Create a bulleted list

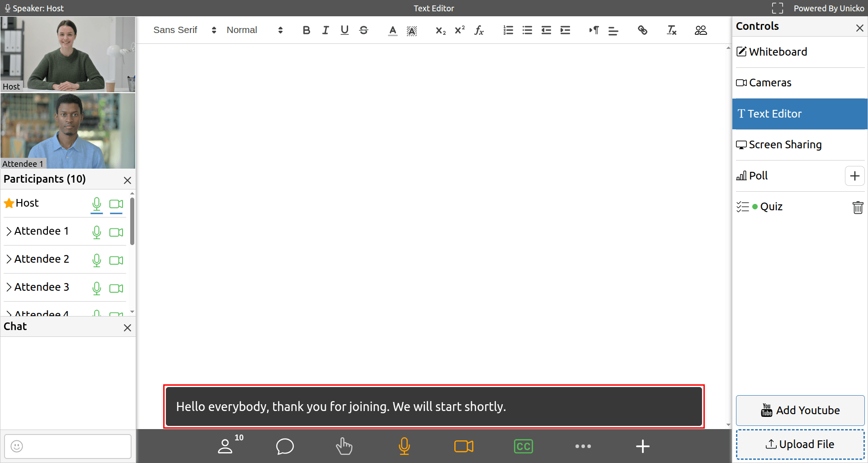point(527,30)
